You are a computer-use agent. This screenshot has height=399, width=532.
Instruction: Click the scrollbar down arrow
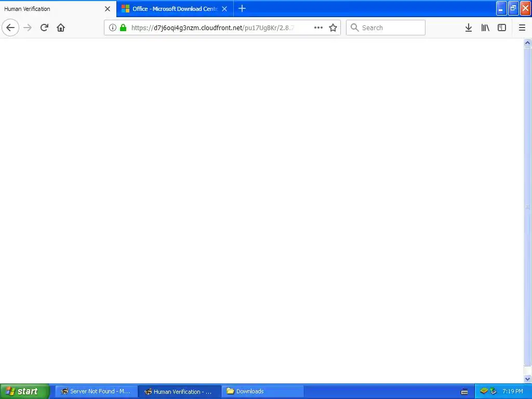[527, 379]
